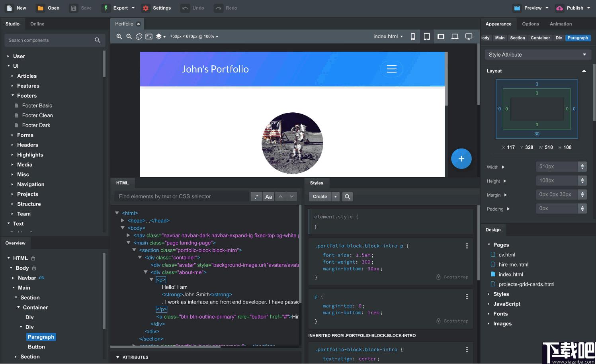Viewport: 596px width, 364px height.
Task: Click the fit-to-screen icon
Action: point(149,36)
